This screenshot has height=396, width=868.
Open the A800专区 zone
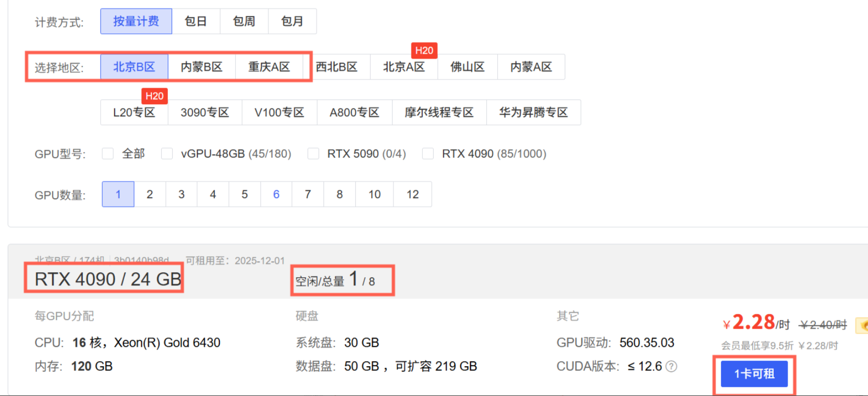tap(354, 112)
